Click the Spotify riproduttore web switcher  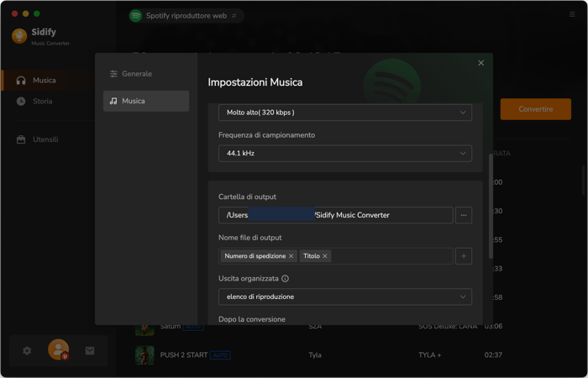click(186, 16)
